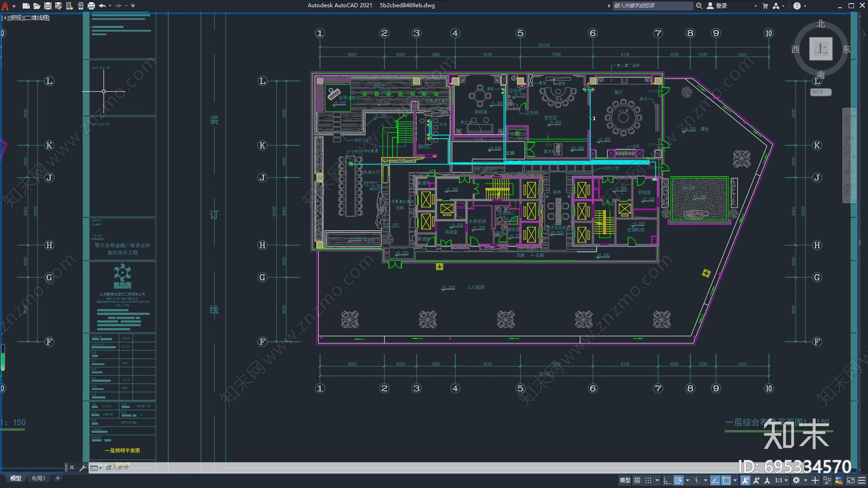Click the Save As icon

[59, 6]
